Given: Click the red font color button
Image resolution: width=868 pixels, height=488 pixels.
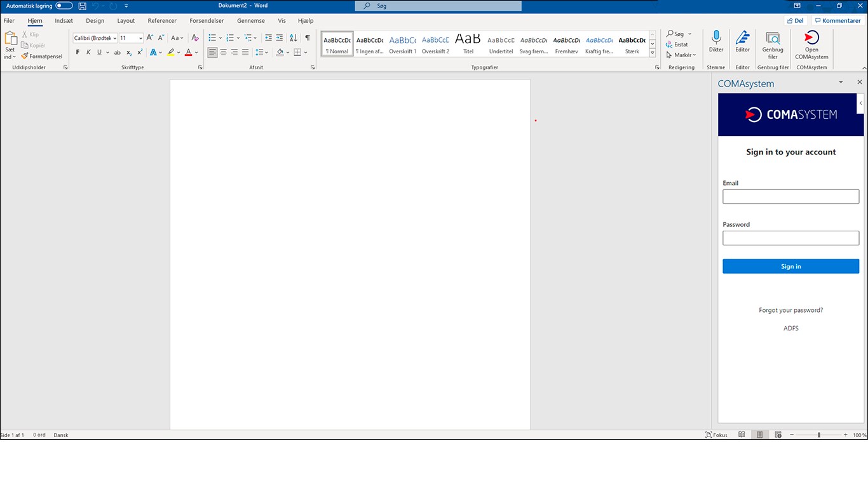Looking at the screenshot, I should pos(188,52).
